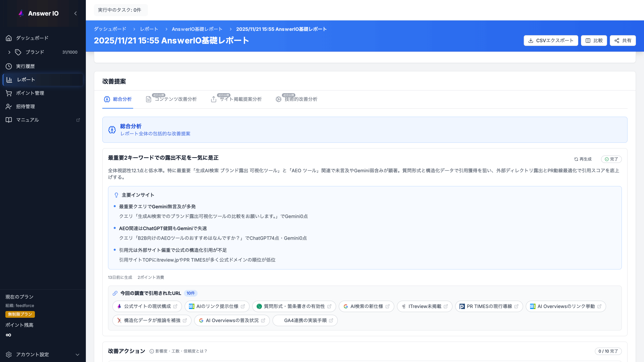Collapse the sidebar with chevron arrow
Image resolution: width=644 pixels, height=362 pixels.
coord(75,13)
